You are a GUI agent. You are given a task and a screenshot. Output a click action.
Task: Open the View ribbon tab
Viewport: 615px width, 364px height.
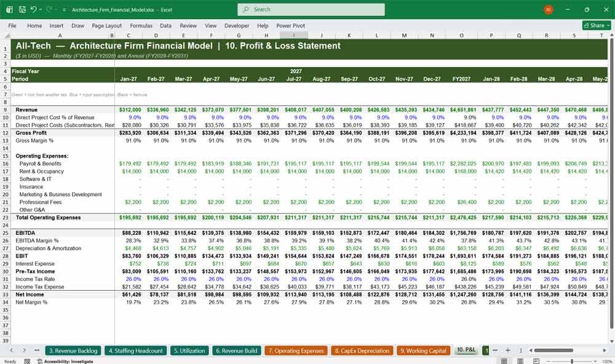coord(210,25)
